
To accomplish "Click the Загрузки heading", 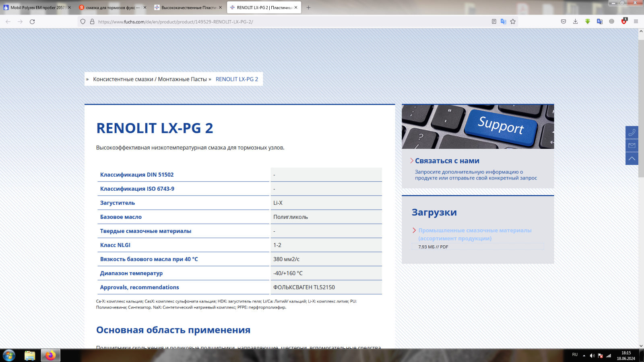I will click(434, 212).
